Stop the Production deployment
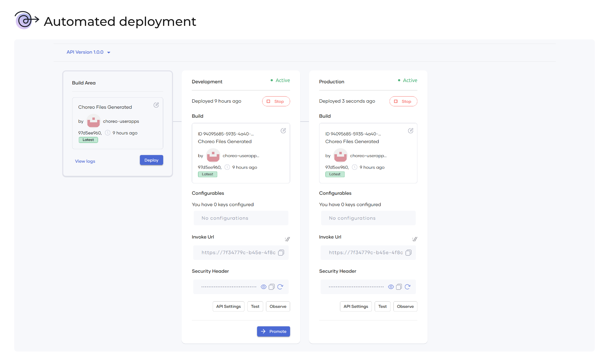Image resolution: width=609 pixels, height=364 pixels. pos(403,101)
